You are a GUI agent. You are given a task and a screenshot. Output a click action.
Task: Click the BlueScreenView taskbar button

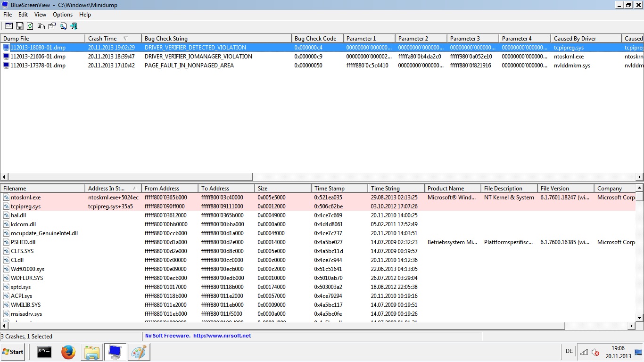115,352
